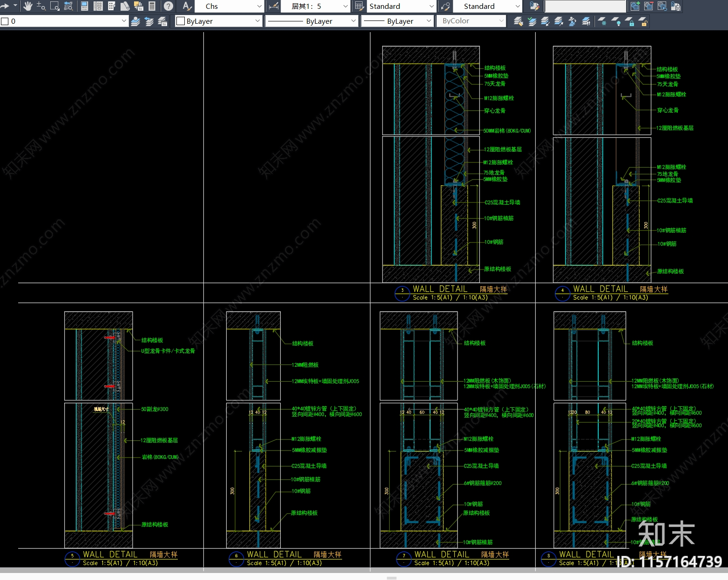This screenshot has width=728, height=580.
Task: Select '穿心龙骨' label in detail 4
Action: (x=668, y=110)
